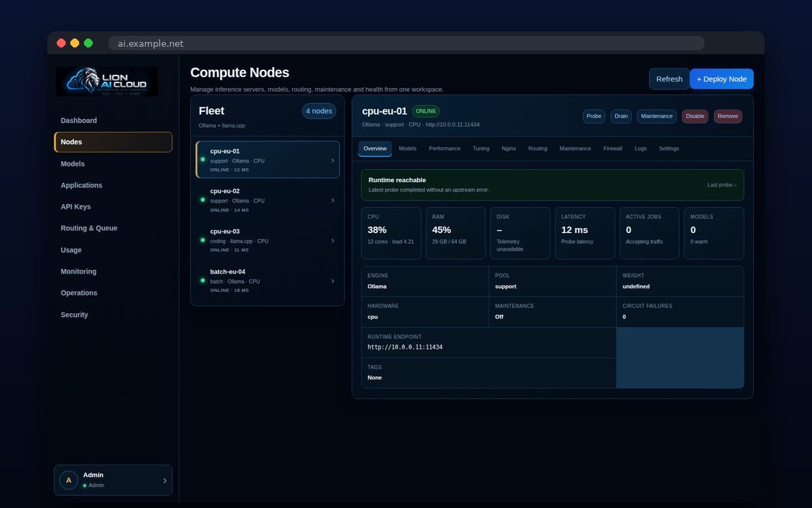
Task: Open cpu-eu-01 row chevron
Action: click(332, 161)
